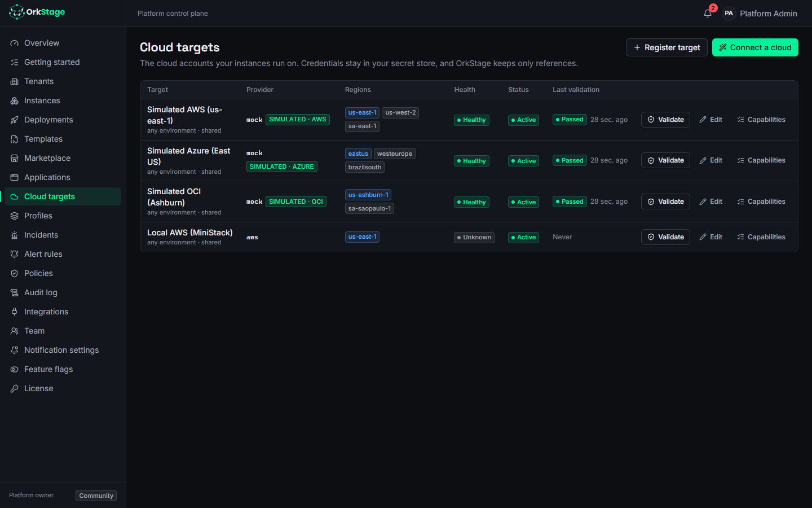Navigate to Instances
812x508 pixels.
tap(63, 100)
